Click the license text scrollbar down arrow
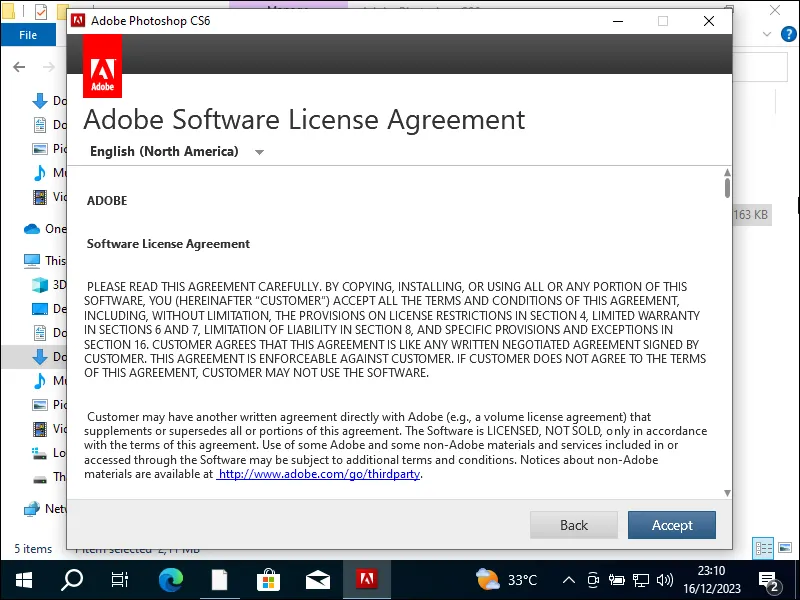The image size is (800, 600). point(727,492)
